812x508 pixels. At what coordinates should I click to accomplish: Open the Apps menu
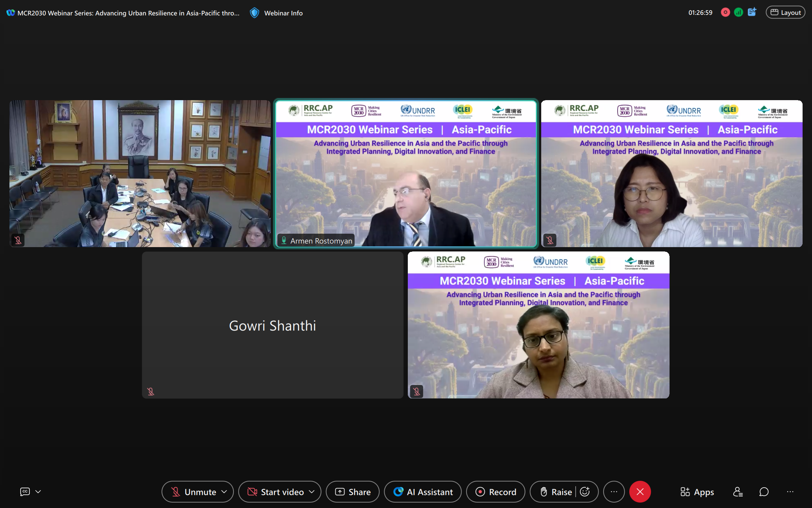pyautogui.click(x=697, y=492)
